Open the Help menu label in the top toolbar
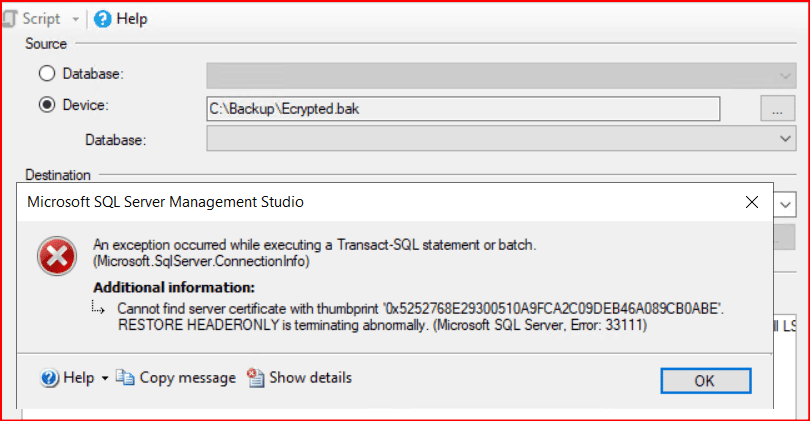810x421 pixels. [x=134, y=18]
